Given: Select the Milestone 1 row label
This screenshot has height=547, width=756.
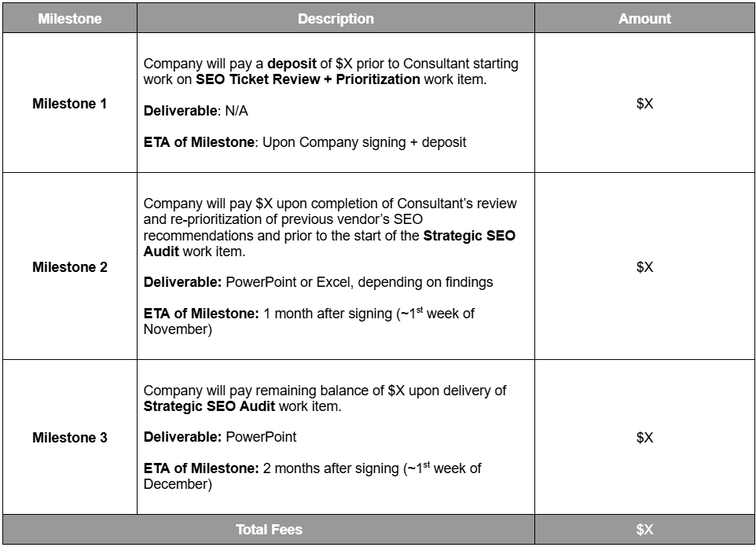Looking at the screenshot, I should (70, 104).
